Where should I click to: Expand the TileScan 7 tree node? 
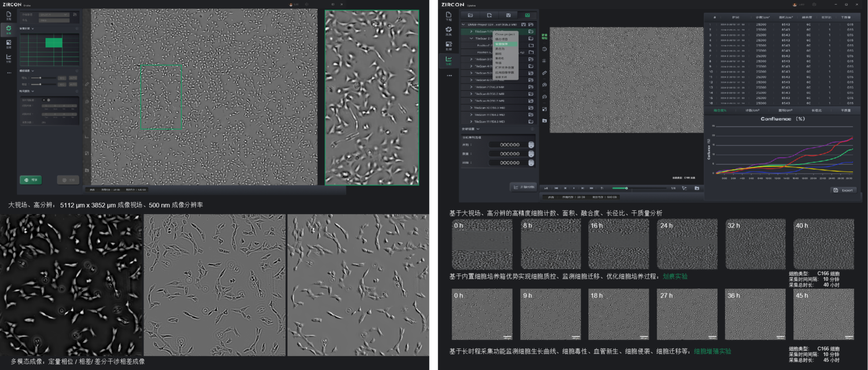(x=472, y=87)
